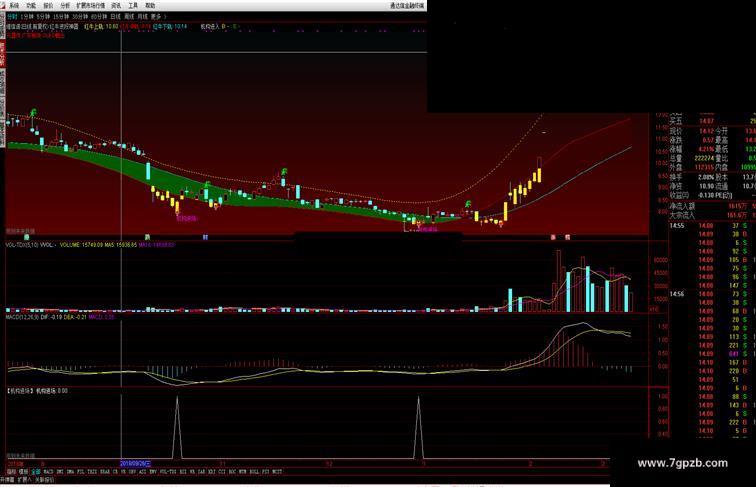Viewport: 756px width, 487px height.
Task: Switch to the 60分钟 period tab
Action: pyautogui.click(x=99, y=16)
